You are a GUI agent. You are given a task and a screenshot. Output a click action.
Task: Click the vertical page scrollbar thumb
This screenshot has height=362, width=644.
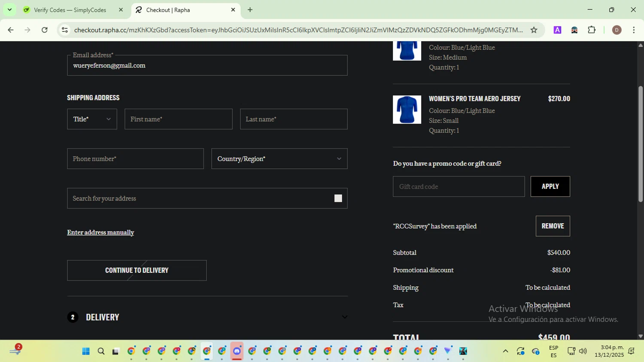(640, 144)
